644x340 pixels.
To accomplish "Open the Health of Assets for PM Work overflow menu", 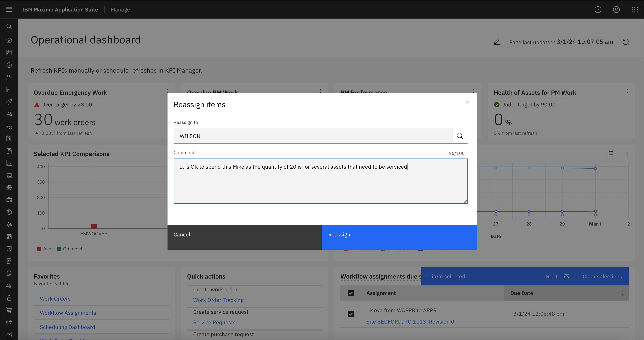I will pyautogui.click(x=627, y=91).
